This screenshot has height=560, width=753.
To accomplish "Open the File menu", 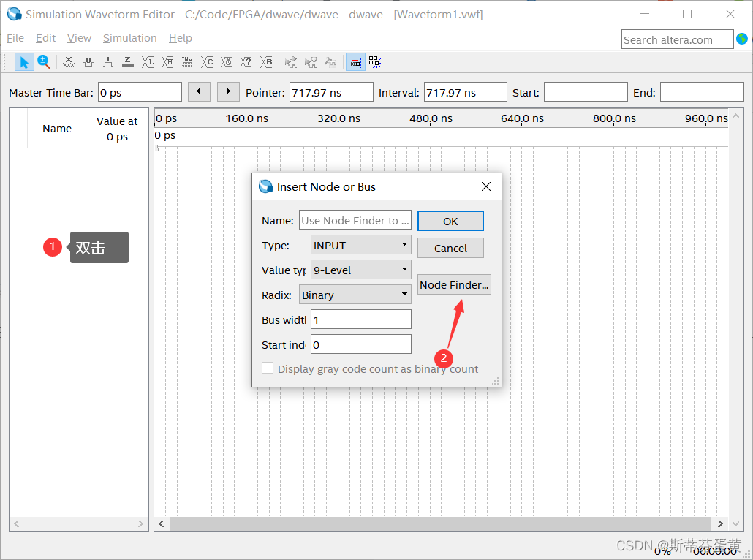I will (x=15, y=38).
